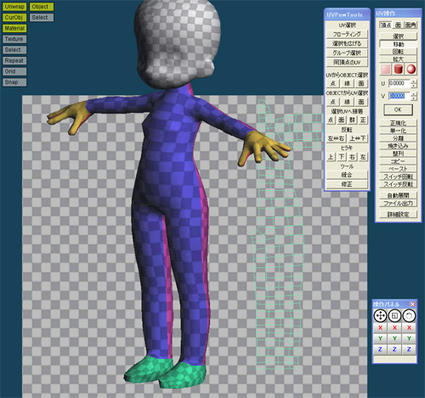Toggle the CurObj option
Screen dimensions: 425x398
point(15,17)
